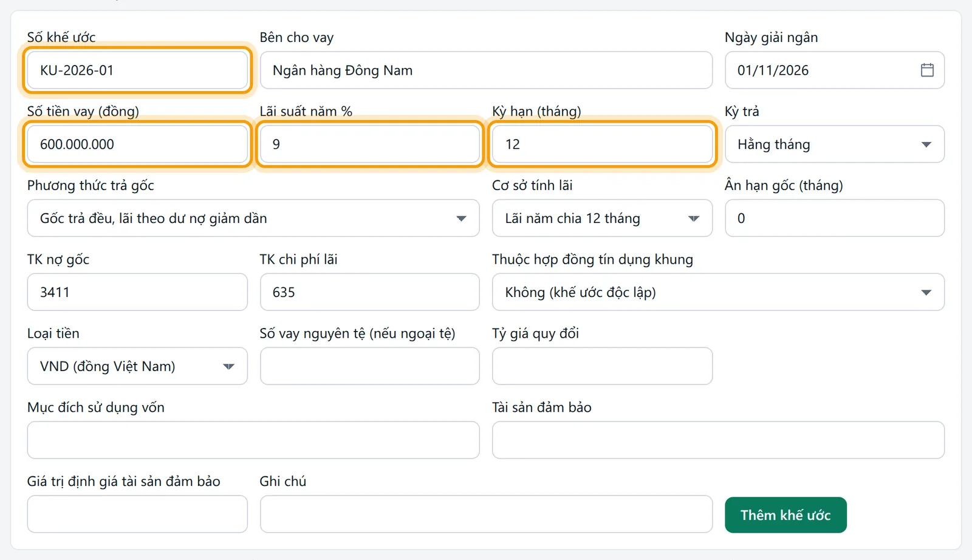Click the Số khế ước input field
This screenshot has width=972, height=560.
(x=137, y=70)
